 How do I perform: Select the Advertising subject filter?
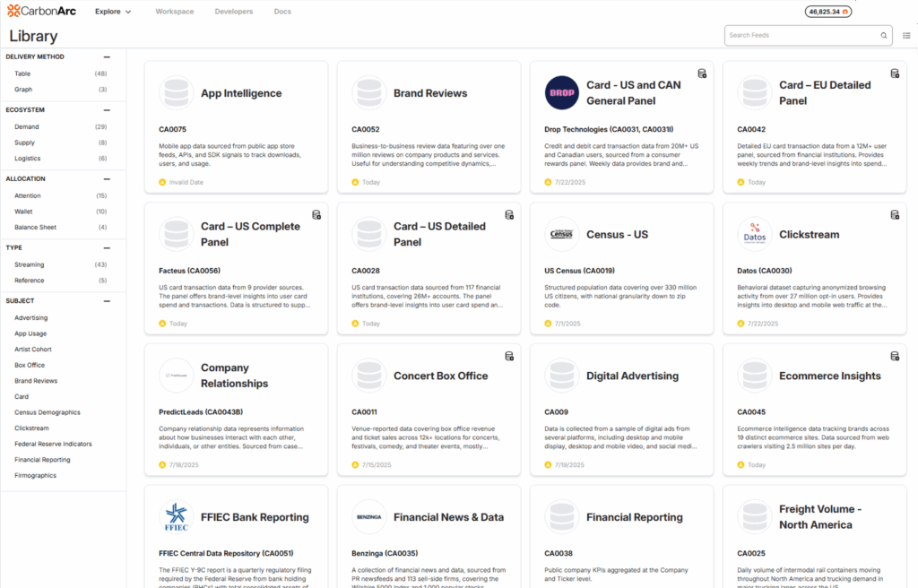31,318
